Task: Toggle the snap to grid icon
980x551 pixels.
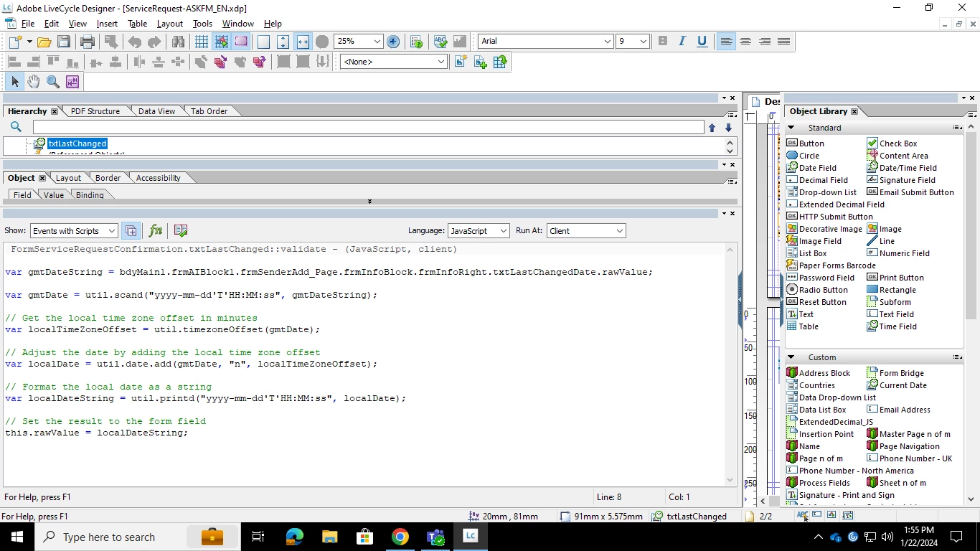Action: (221, 42)
